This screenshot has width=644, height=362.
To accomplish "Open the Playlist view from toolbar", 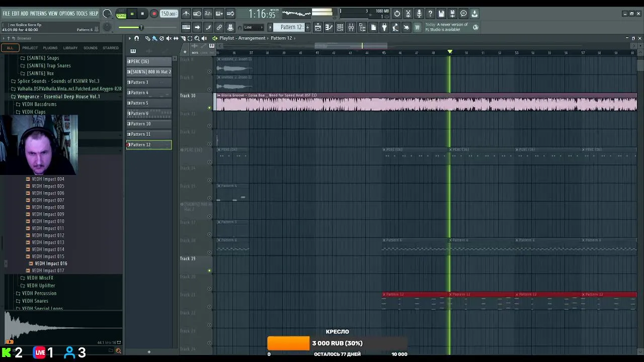I will click(318, 27).
